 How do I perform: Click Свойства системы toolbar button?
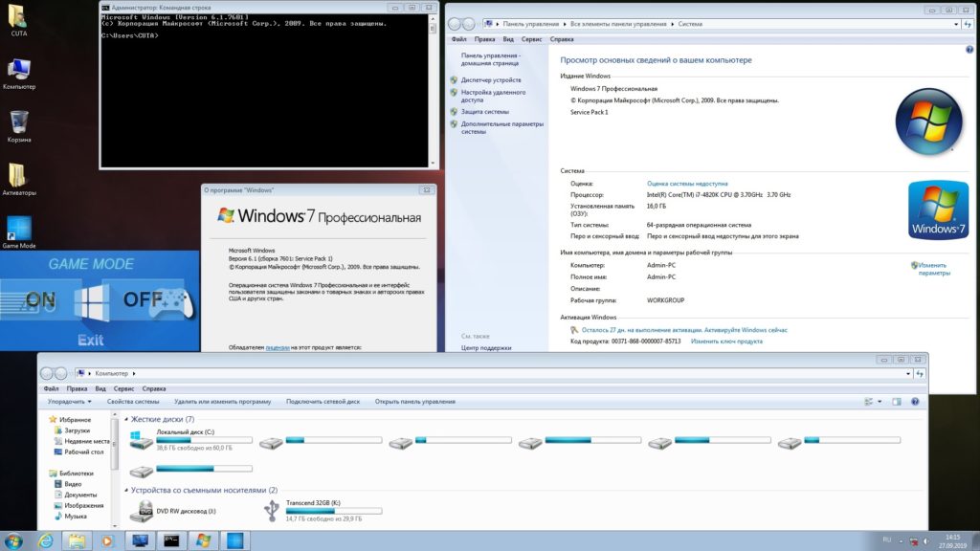click(132, 402)
